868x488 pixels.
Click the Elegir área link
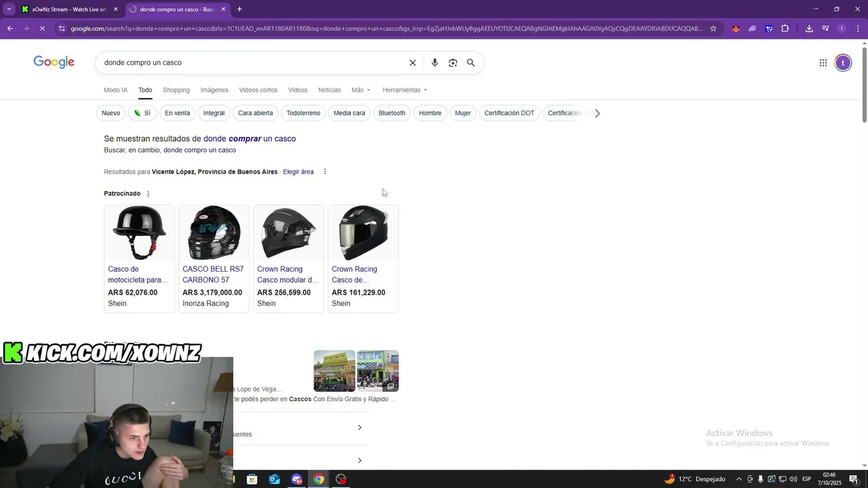click(x=298, y=172)
